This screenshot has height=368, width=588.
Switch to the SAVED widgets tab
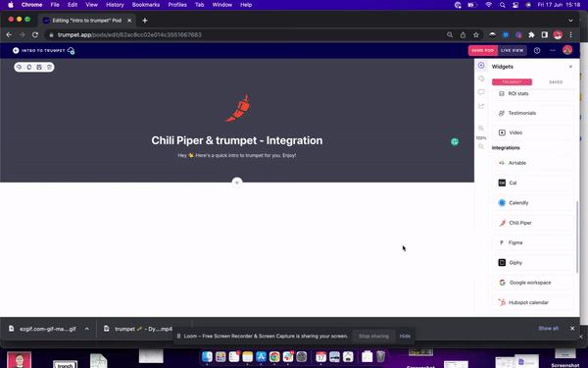point(556,81)
